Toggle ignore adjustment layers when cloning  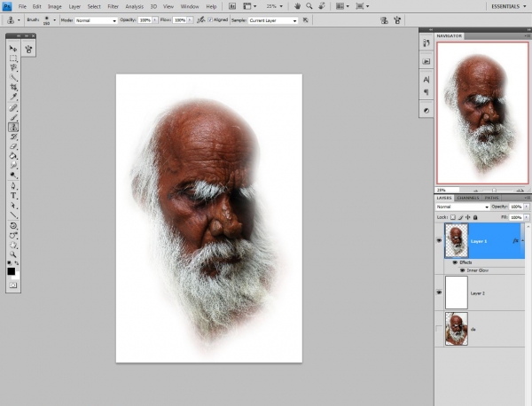point(305,20)
